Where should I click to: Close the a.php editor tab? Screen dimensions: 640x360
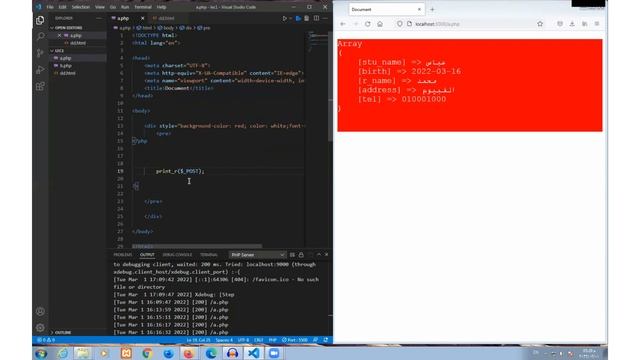(142, 18)
